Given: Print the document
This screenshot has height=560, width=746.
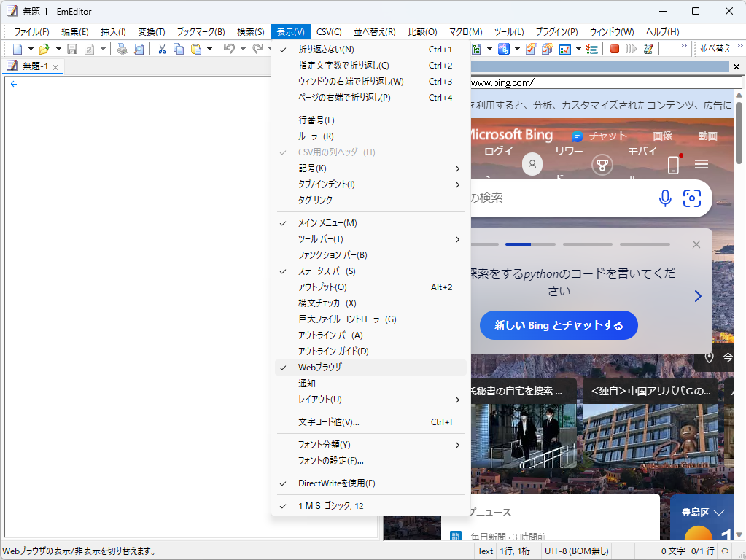Looking at the screenshot, I should (x=121, y=49).
